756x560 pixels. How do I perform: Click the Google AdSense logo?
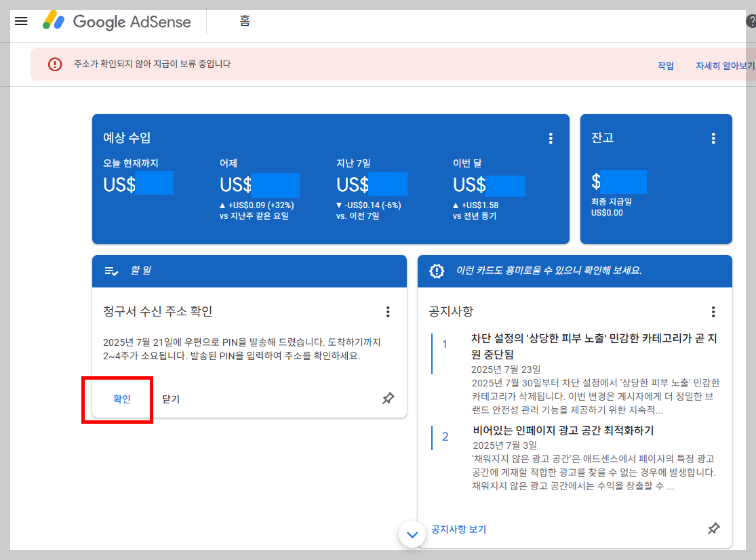pyautogui.click(x=117, y=22)
